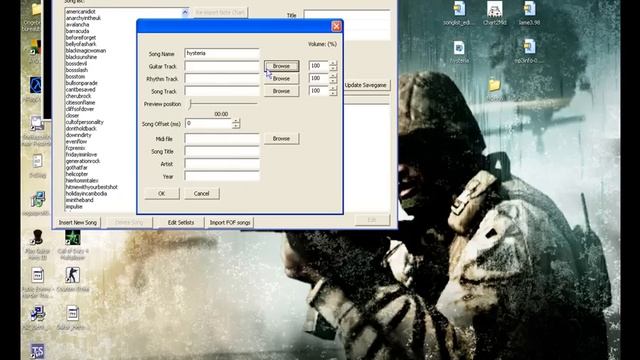Click Update Savegame in editor window
Image resolution: width=640 pixels, height=360 pixels.
(x=365, y=85)
